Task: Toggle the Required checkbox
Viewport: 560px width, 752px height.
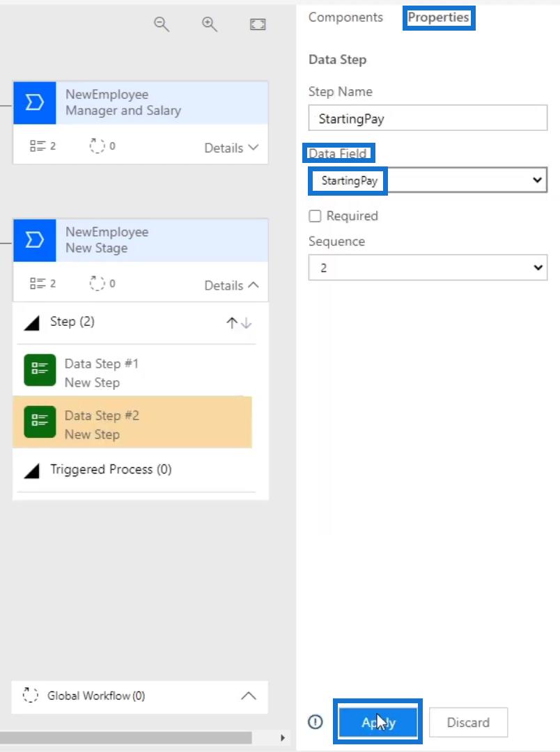Action: click(315, 217)
